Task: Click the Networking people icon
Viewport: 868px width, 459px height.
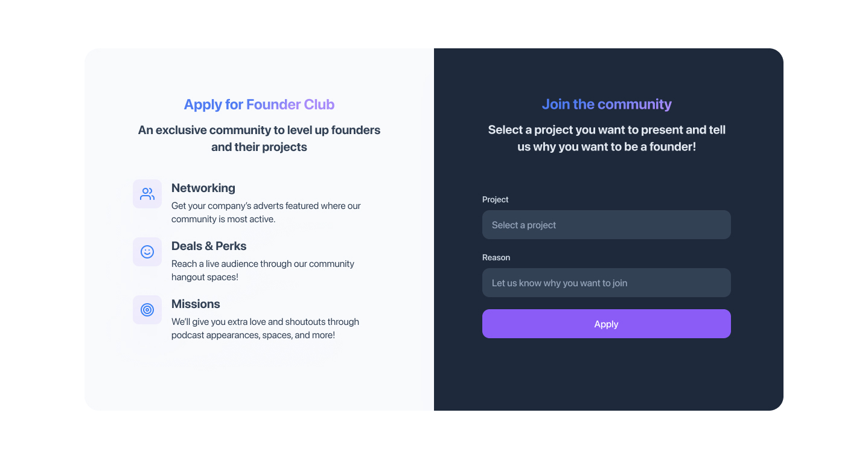Action: (x=147, y=194)
